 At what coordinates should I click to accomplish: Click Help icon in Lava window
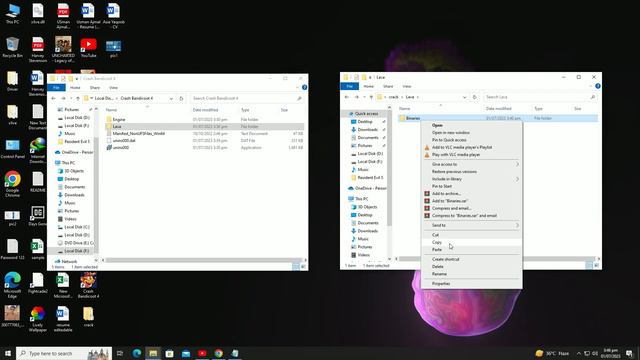click(x=598, y=86)
